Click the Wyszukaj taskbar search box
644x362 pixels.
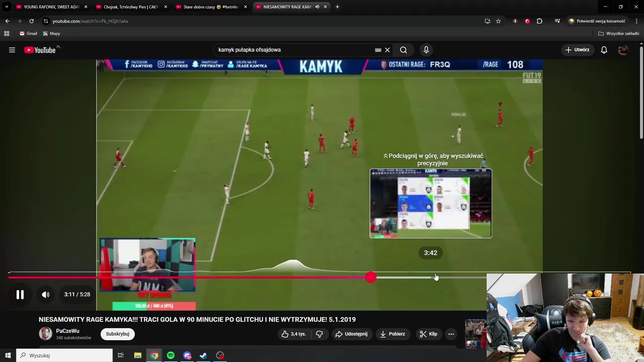64,355
